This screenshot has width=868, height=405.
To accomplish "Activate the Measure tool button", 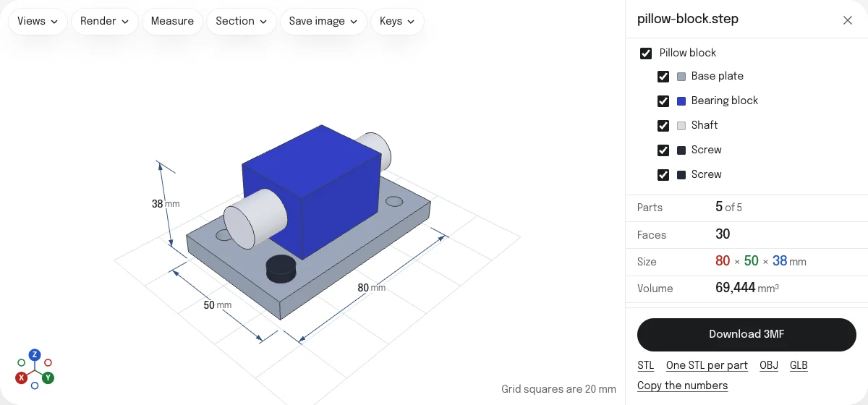I will [172, 21].
